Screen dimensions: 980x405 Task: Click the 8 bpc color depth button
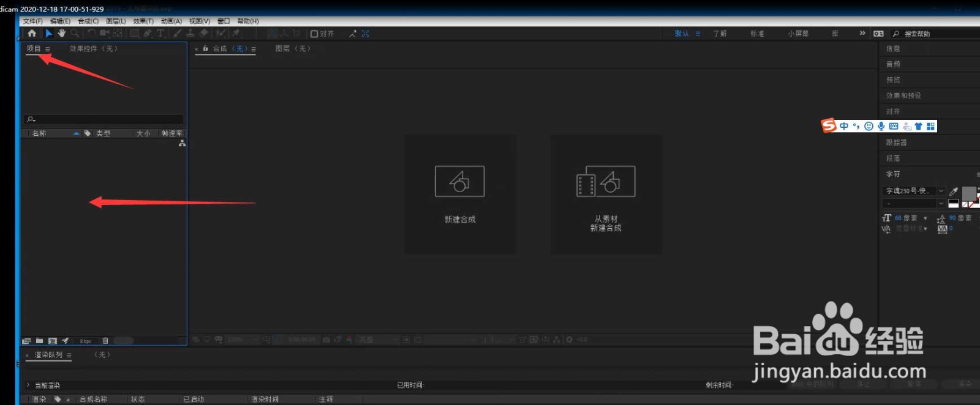86,341
